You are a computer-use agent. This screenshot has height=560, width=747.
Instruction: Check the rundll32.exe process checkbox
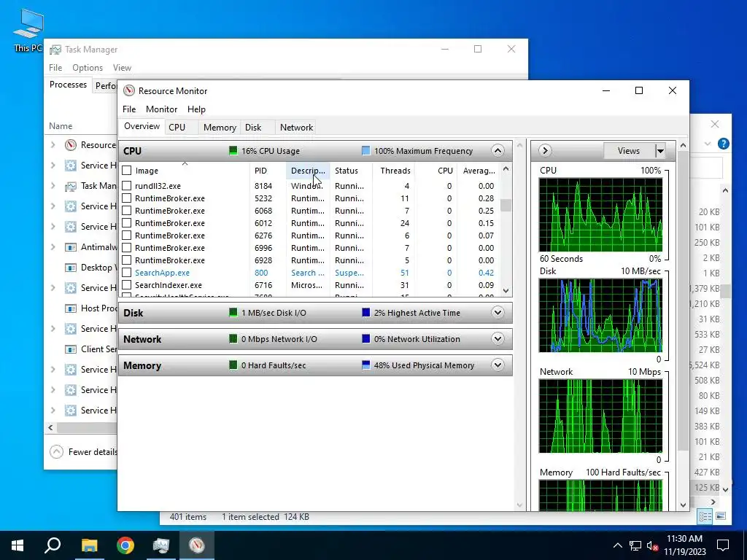click(127, 186)
